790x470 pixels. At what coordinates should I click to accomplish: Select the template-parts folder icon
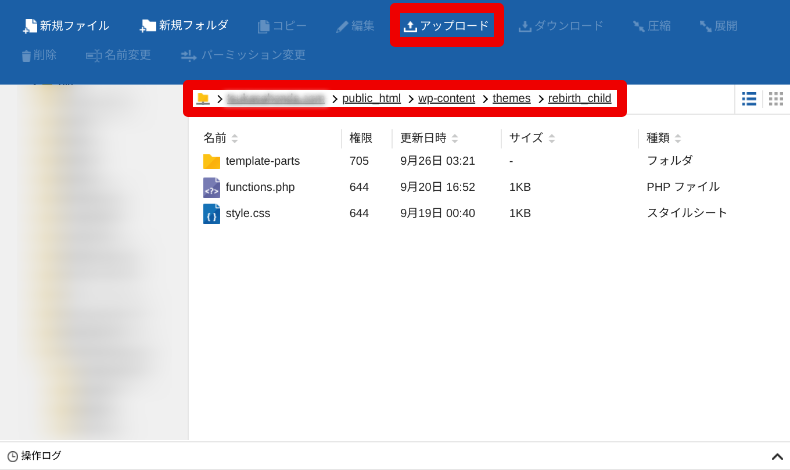click(211, 161)
